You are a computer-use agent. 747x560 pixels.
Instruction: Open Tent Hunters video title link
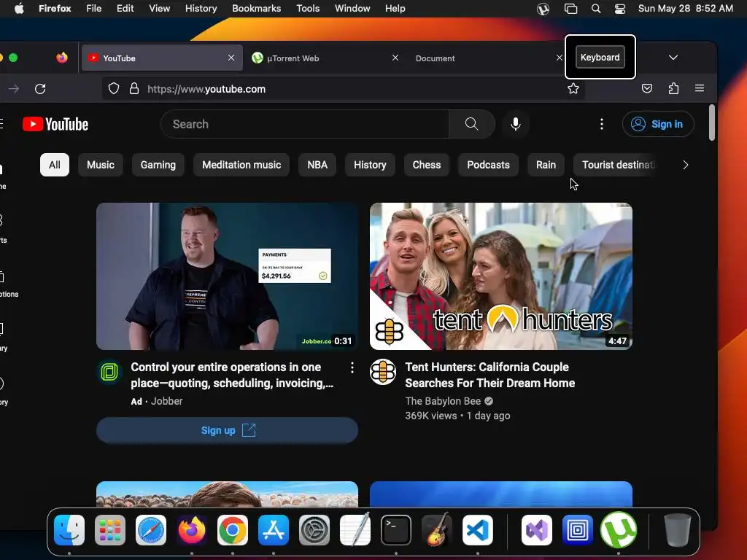click(x=489, y=376)
